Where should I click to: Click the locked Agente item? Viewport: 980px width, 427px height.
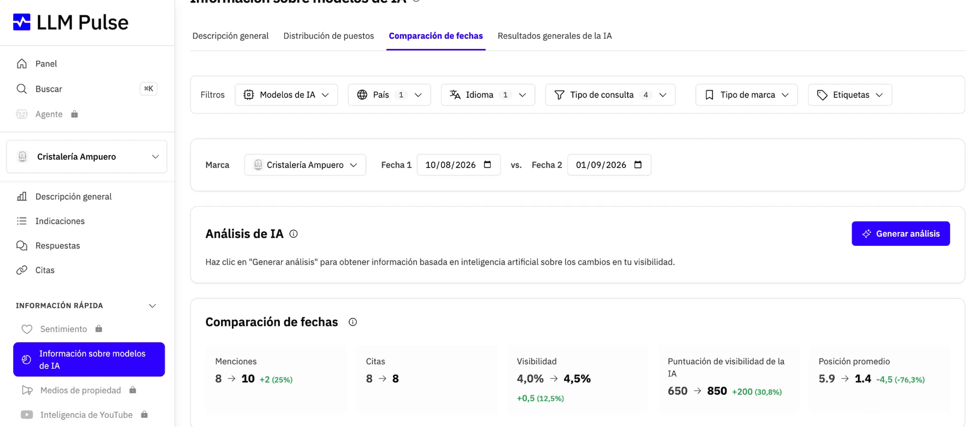click(48, 114)
